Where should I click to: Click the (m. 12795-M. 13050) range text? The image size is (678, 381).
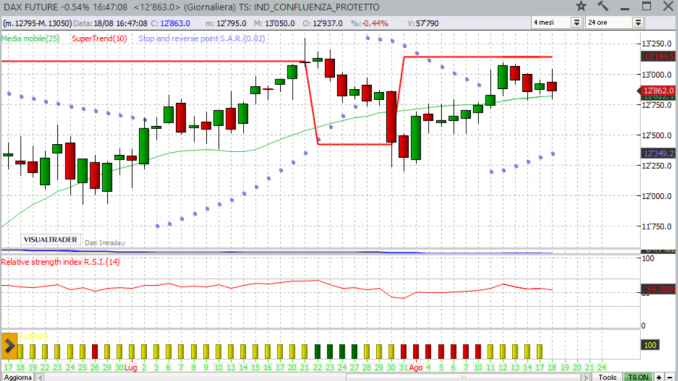coord(37,23)
